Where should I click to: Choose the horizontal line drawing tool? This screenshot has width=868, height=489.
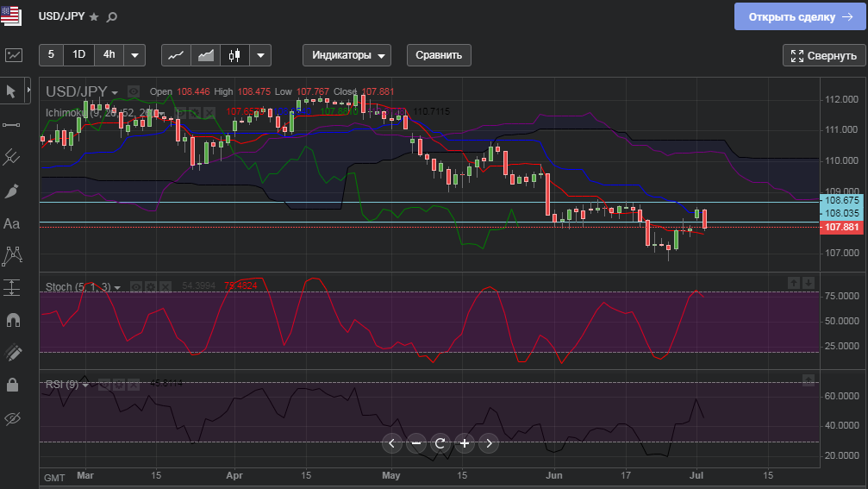click(11, 124)
